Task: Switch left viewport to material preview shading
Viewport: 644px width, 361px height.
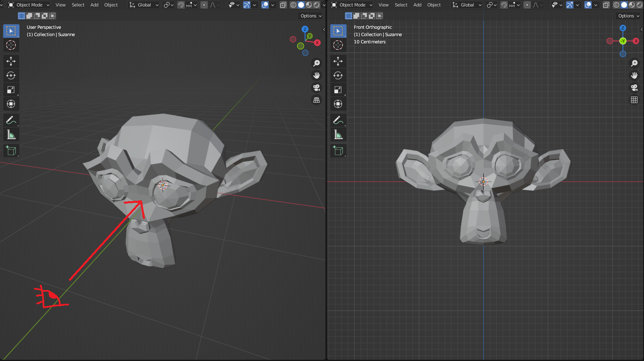Action: click(x=309, y=5)
